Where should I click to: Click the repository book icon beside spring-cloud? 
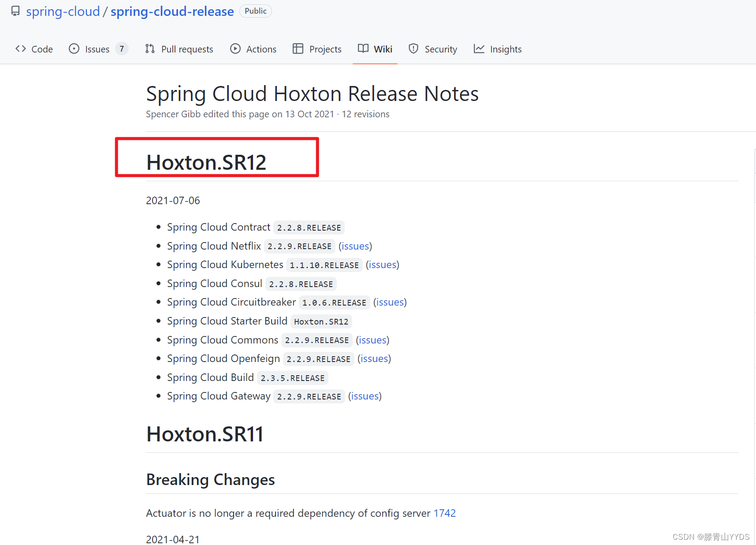pos(15,11)
